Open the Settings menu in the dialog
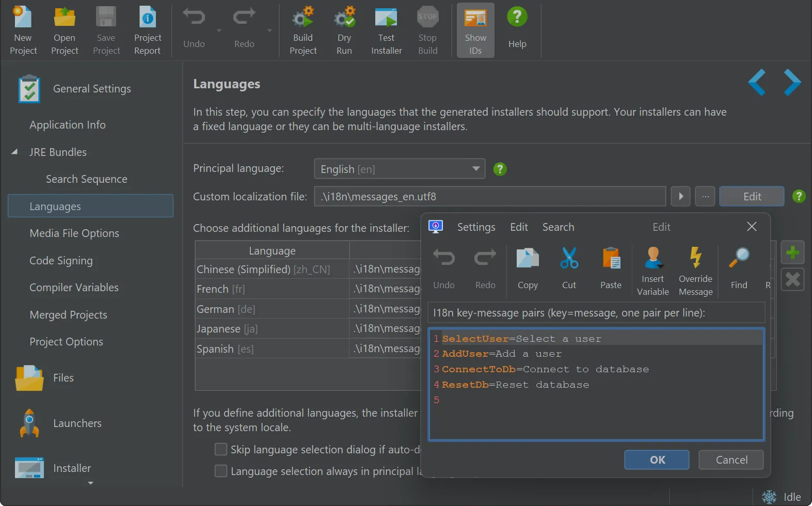This screenshot has width=812, height=506. point(476,227)
